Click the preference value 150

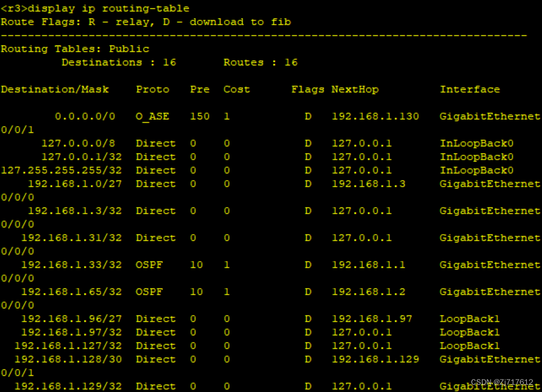tap(200, 116)
